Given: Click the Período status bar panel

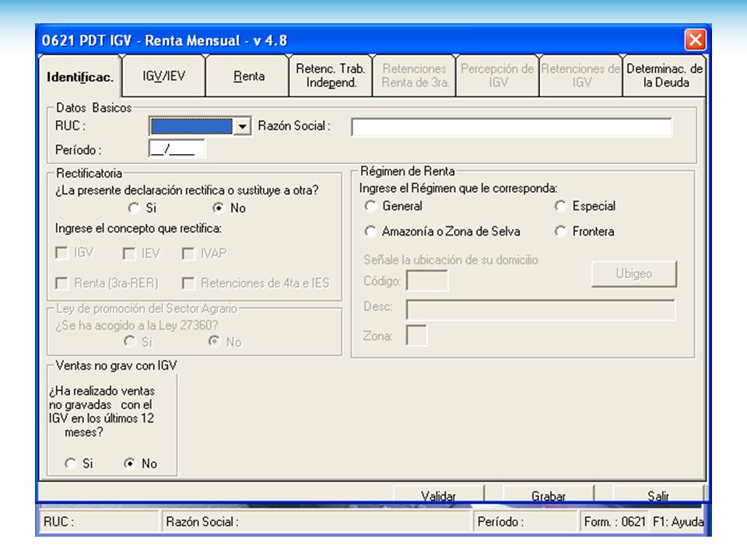Looking at the screenshot, I should coord(525,522).
